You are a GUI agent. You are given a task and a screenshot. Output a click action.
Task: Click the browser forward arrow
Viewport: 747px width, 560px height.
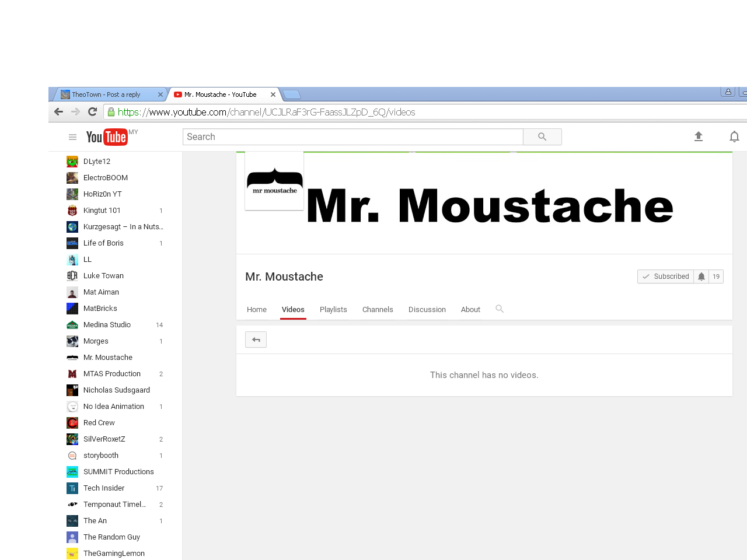coord(75,112)
